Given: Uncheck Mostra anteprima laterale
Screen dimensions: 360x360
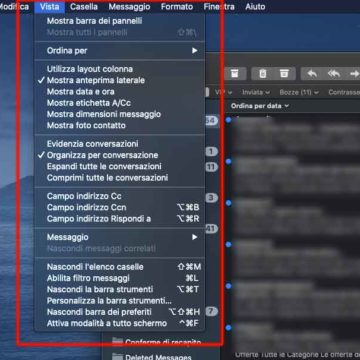Looking at the screenshot, I should (120, 80).
